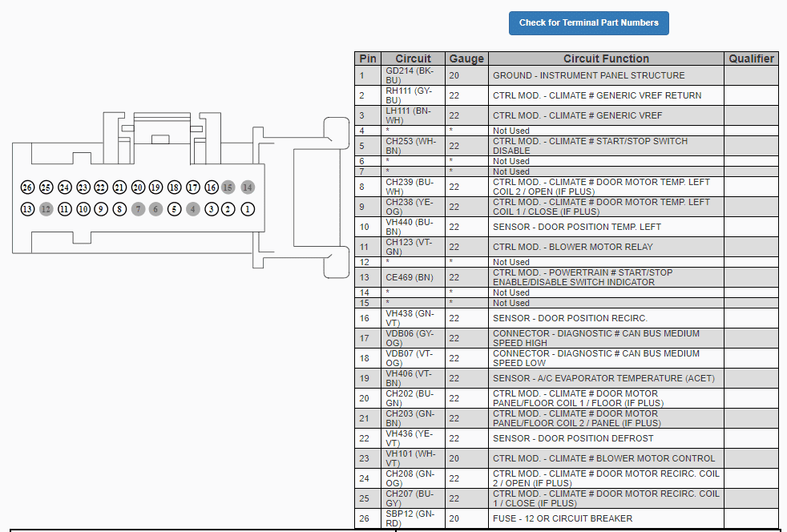The width and height of the screenshot is (787, 532).
Task: Click pin 23 circle in the connector diagram
Action: coord(83,187)
